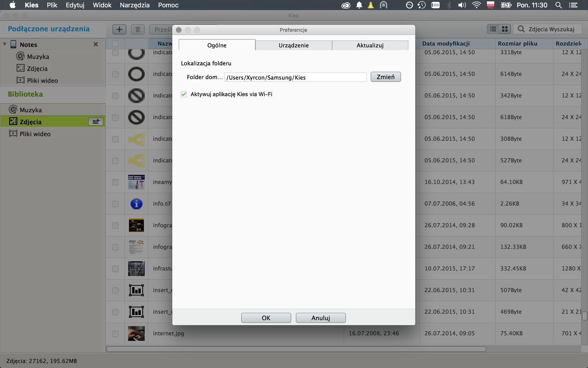Open the Kies application menu

coord(31,5)
